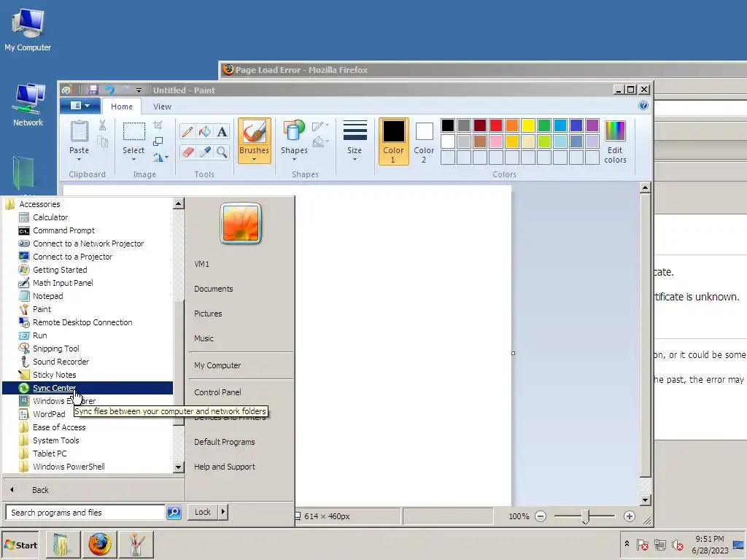The image size is (747, 560).
Task: Click the Lock button
Action: (x=203, y=512)
